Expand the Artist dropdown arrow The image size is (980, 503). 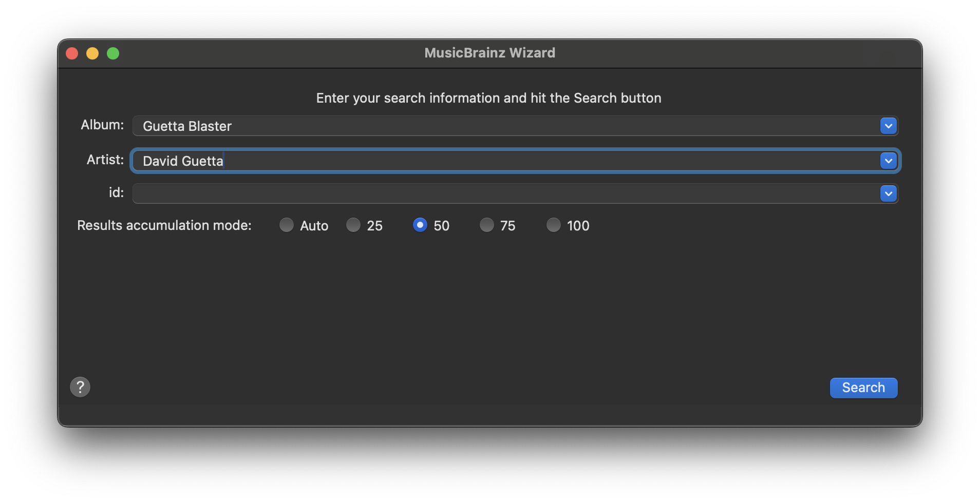tap(888, 161)
